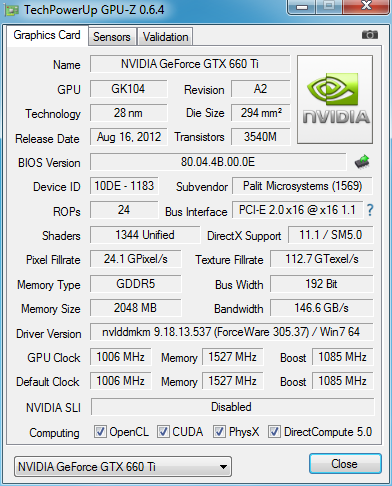Click the BIOS Version field
This screenshot has height=486, width=392.
[x=218, y=162]
